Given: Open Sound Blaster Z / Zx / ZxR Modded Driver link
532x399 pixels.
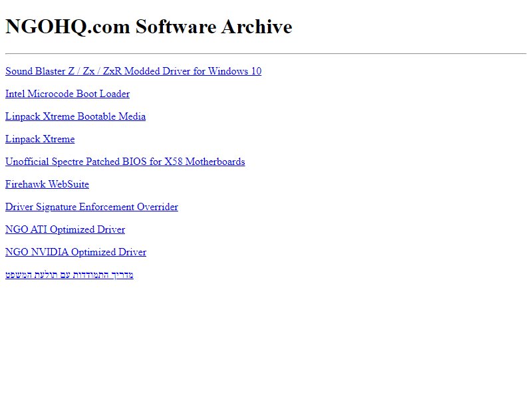Looking at the screenshot, I should click(134, 71).
